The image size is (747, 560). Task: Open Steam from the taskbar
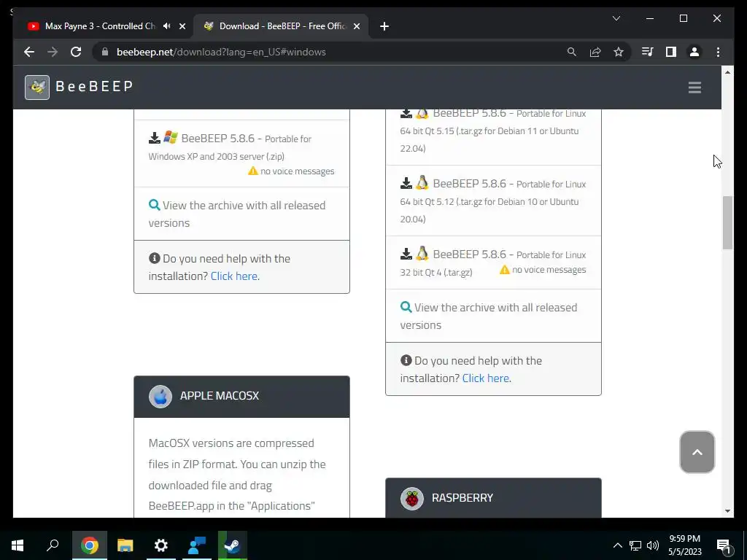click(233, 545)
